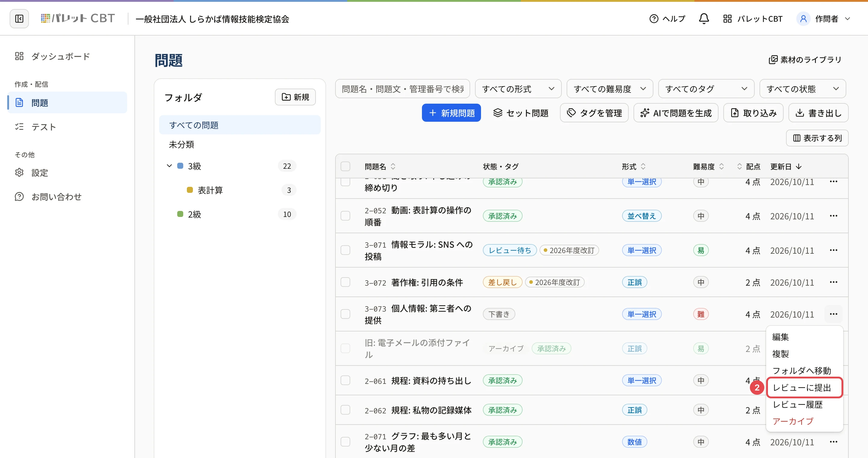Open the 素材のライブラリ link

click(x=805, y=60)
